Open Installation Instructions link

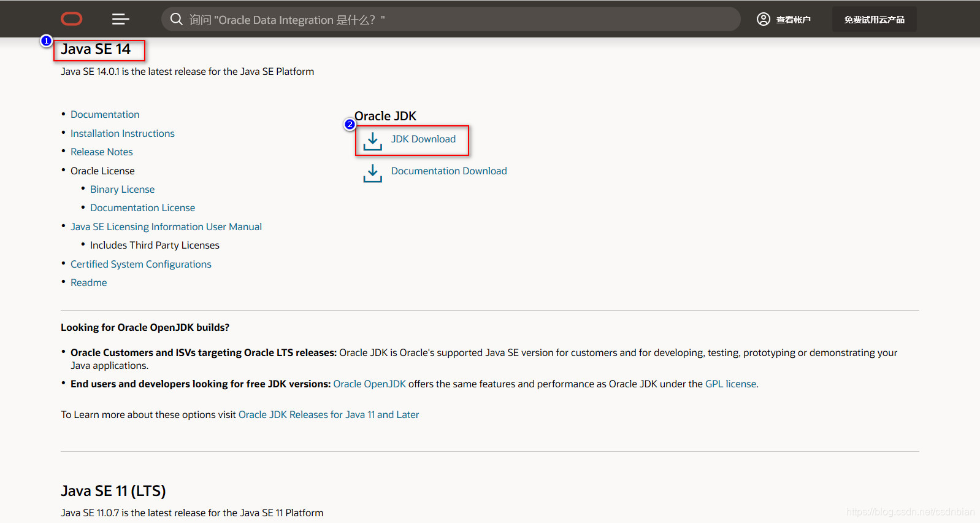[123, 133]
